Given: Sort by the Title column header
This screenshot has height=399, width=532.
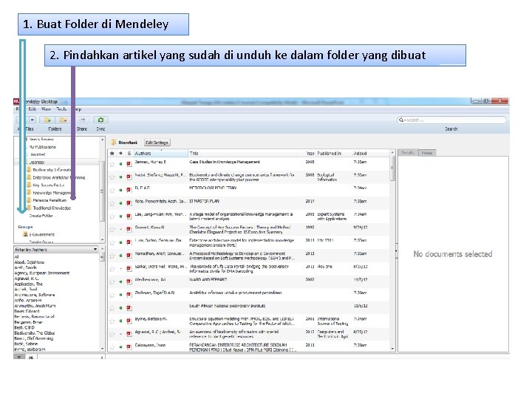Looking at the screenshot, I should coord(242,154).
